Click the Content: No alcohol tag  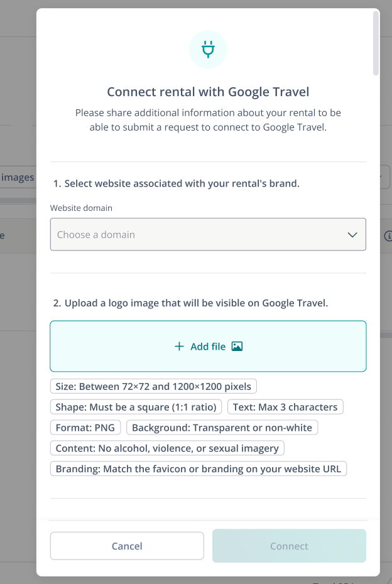click(x=167, y=448)
